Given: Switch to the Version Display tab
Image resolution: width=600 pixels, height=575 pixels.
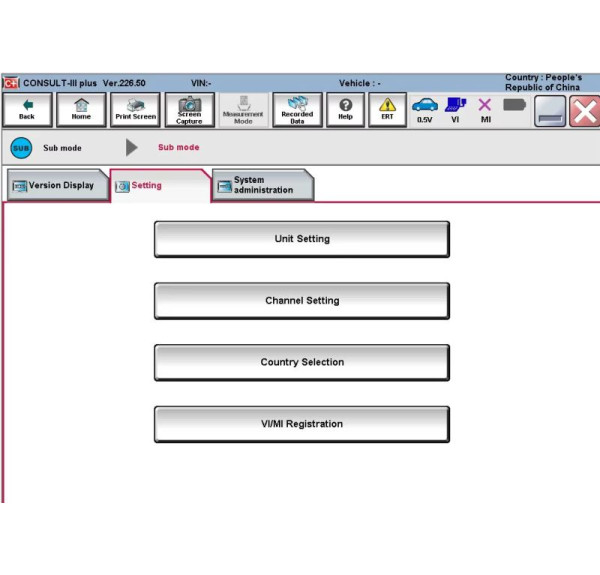Looking at the screenshot, I should tap(55, 185).
